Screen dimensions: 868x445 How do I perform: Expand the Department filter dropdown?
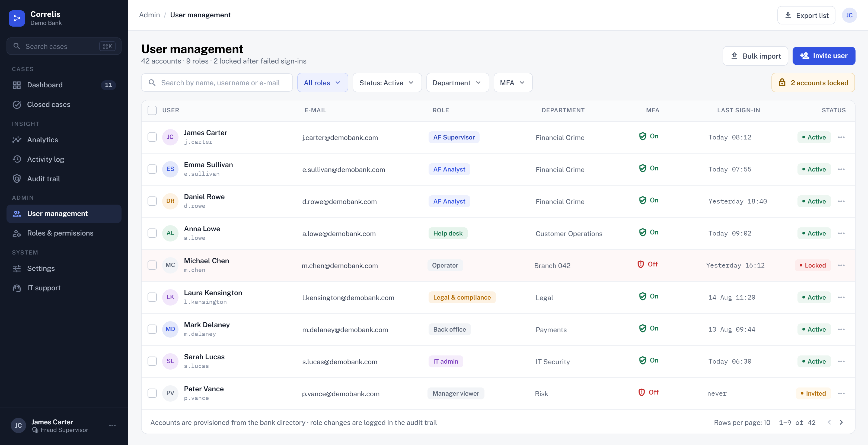pyautogui.click(x=458, y=82)
